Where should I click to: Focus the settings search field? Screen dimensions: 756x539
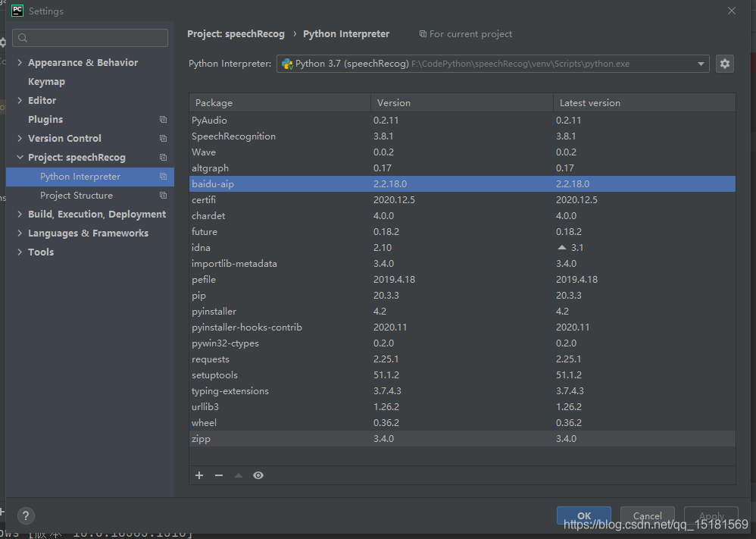point(91,38)
